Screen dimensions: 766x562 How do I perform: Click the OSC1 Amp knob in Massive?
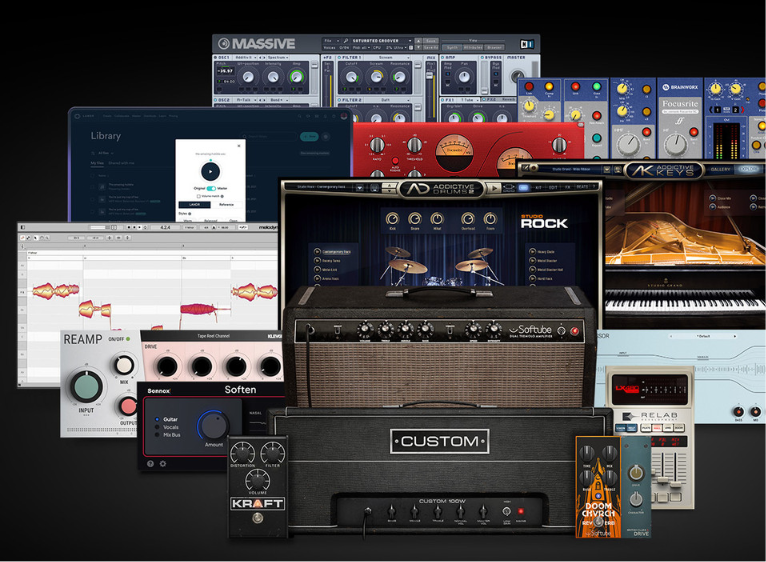coord(296,77)
